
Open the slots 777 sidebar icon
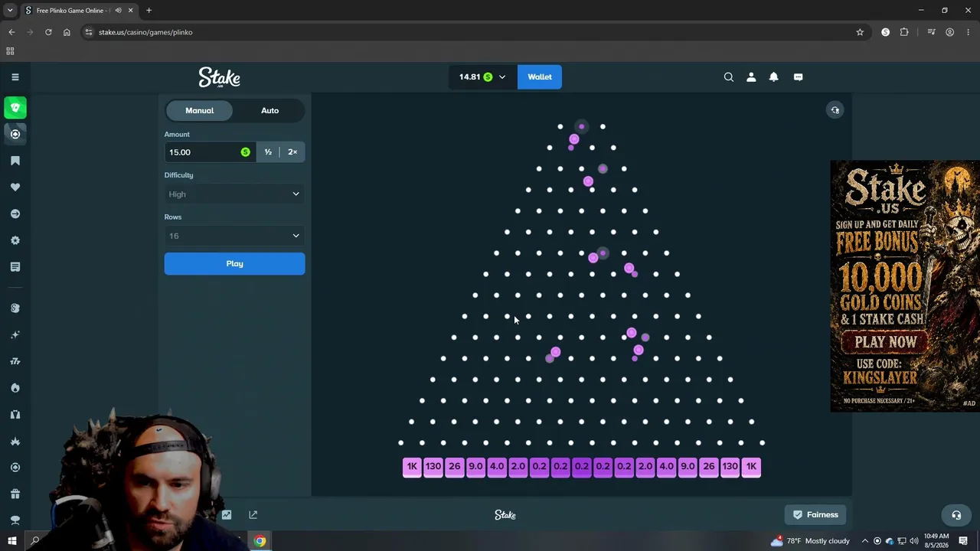click(x=15, y=361)
